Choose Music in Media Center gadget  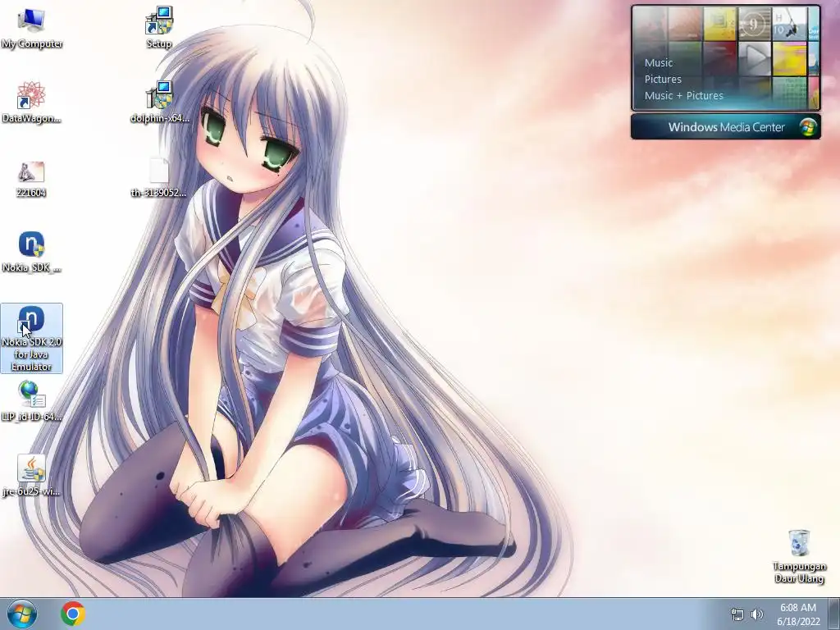[x=659, y=62]
